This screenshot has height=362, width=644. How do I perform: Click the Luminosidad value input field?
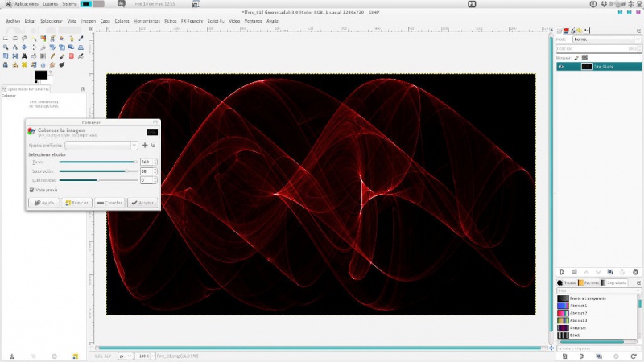click(147, 180)
